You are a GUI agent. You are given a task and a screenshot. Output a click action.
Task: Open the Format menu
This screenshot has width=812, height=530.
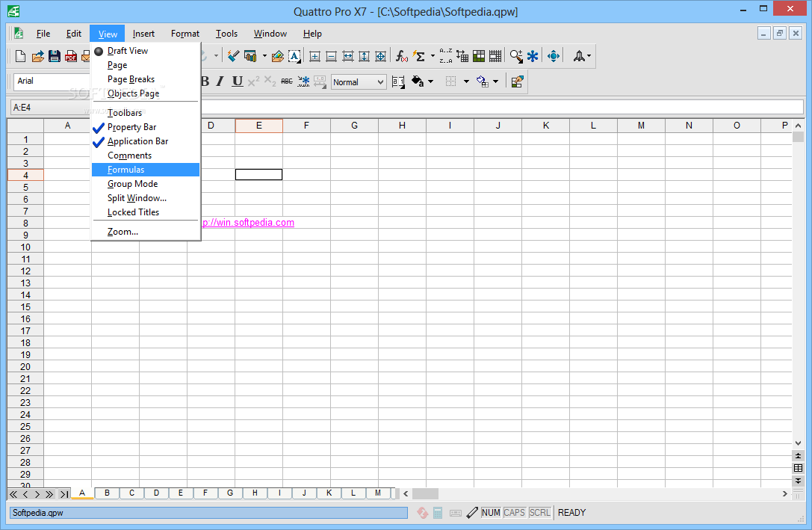[x=185, y=34]
